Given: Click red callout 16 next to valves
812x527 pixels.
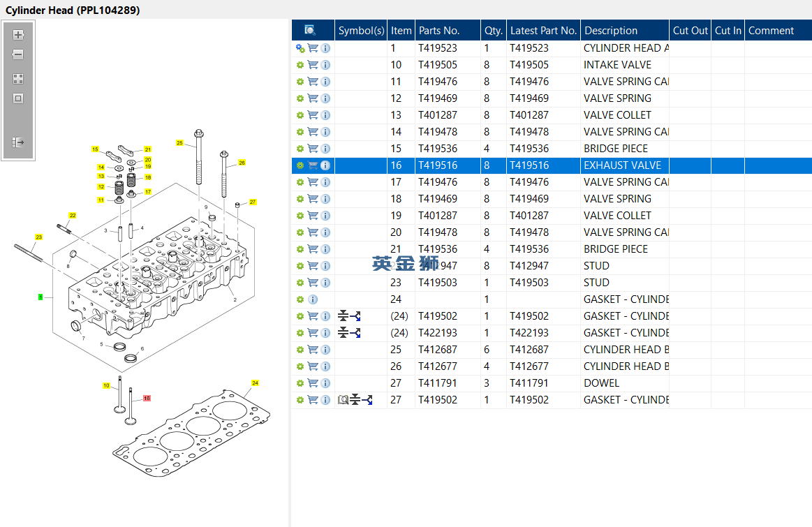Looking at the screenshot, I should [147, 398].
